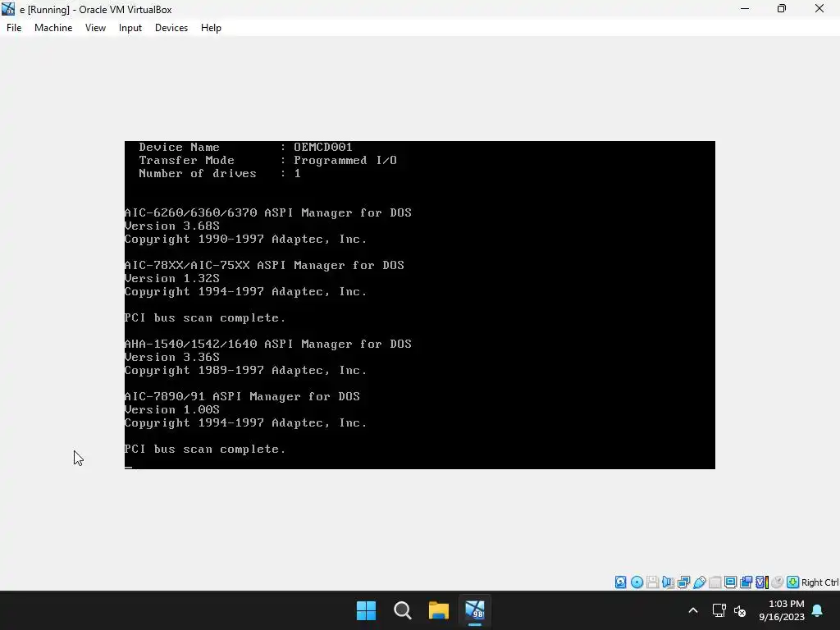840x630 pixels.
Task: Click the network adapters status icon
Action: click(683, 582)
